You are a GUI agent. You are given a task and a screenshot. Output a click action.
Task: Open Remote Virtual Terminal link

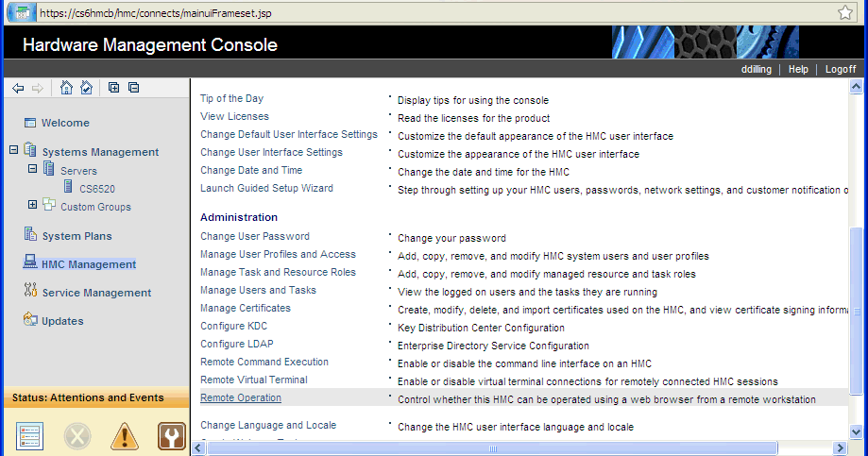click(254, 380)
